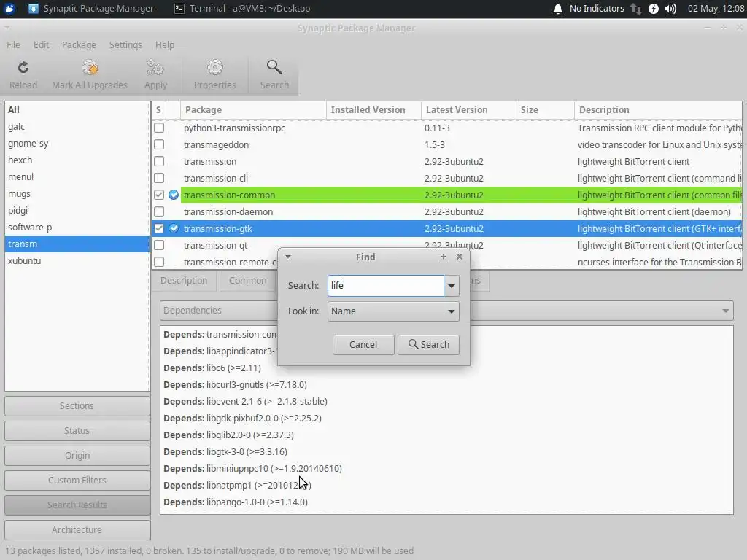Click the clock showing 02 May, 12:08
Screen dimensions: 747x560
(716, 9)
